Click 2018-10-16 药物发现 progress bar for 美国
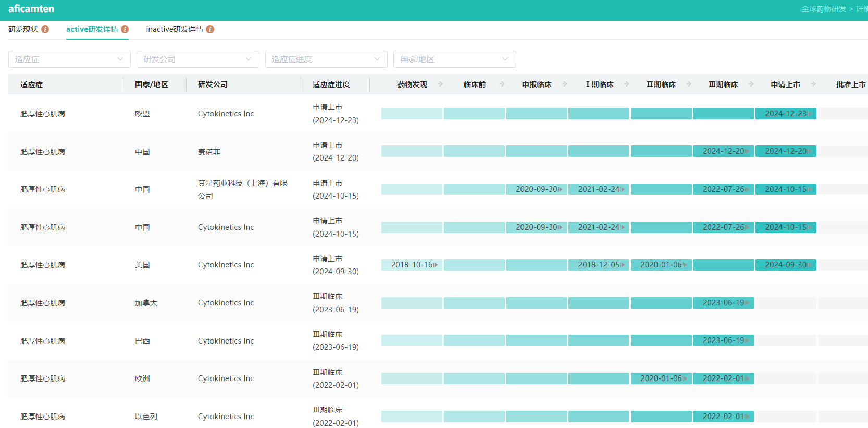 coord(412,265)
